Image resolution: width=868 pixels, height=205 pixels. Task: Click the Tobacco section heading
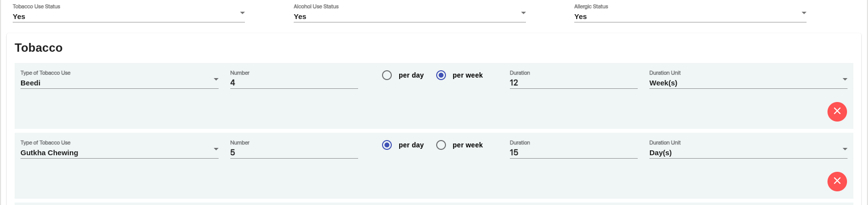[x=39, y=48]
